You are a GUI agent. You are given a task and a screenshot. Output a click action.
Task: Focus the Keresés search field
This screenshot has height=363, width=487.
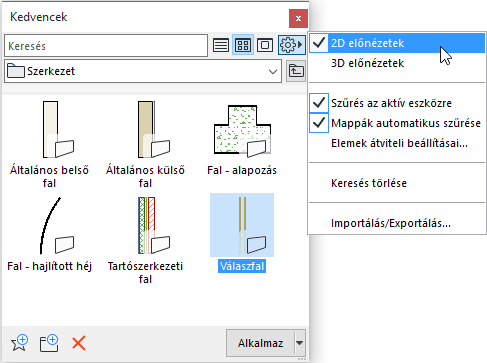(106, 45)
